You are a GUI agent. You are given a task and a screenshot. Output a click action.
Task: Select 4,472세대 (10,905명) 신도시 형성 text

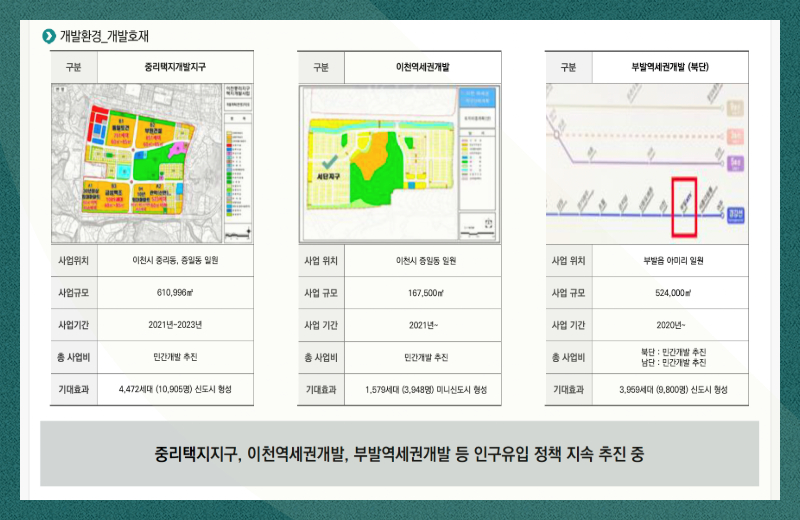pyautogui.click(x=175, y=389)
